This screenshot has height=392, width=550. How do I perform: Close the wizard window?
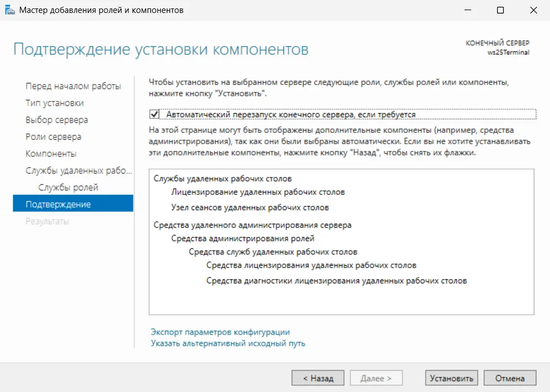pyautogui.click(x=534, y=10)
